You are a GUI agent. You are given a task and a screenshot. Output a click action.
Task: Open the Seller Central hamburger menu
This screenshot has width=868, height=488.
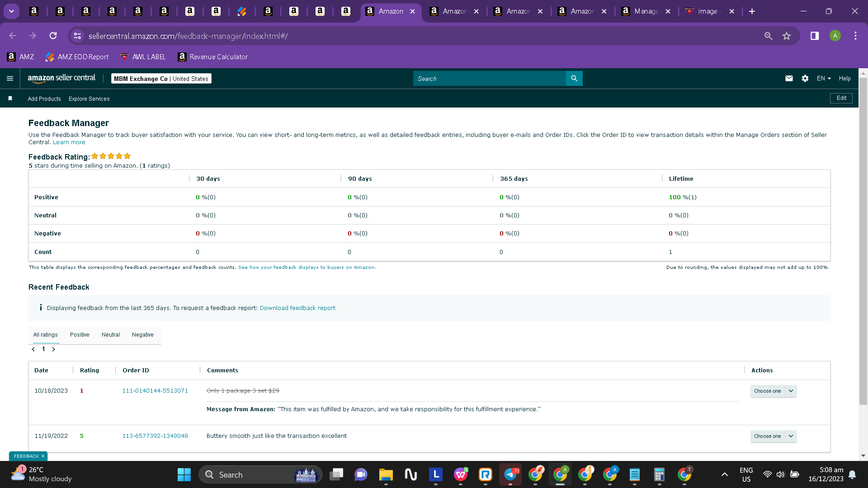pos(10,79)
